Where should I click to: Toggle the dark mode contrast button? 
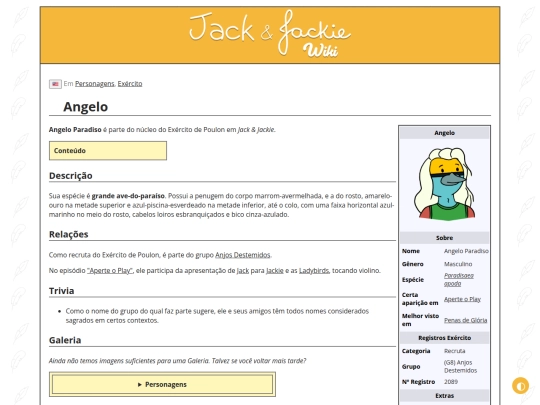(x=520, y=385)
